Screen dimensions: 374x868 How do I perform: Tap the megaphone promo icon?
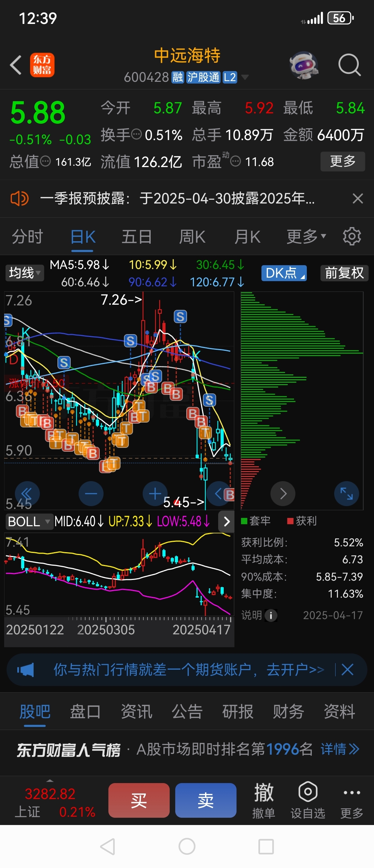26,670
